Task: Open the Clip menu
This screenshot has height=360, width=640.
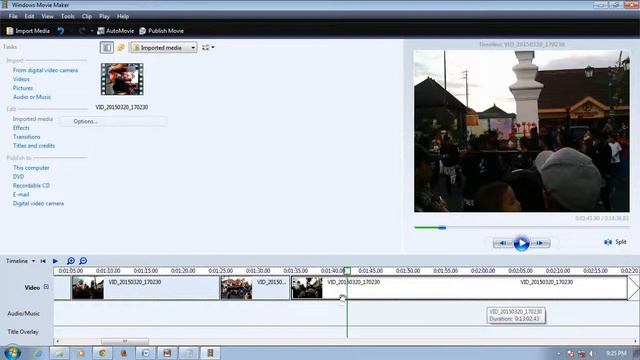Action: pyautogui.click(x=87, y=16)
